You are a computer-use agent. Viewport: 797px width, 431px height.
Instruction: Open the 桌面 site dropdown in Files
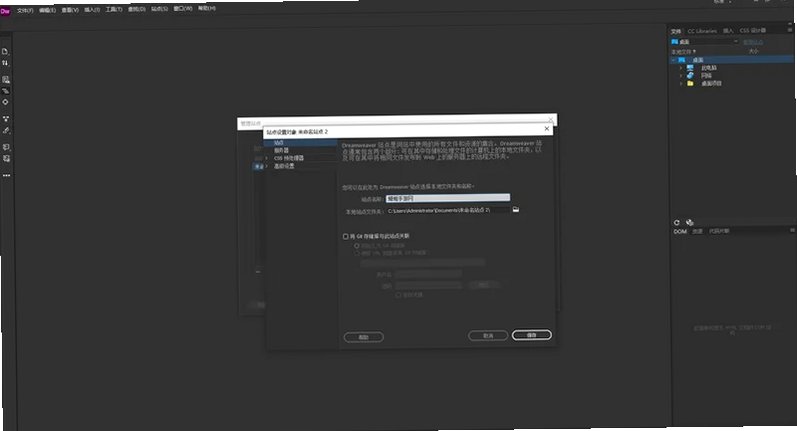[x=704, y=42]
